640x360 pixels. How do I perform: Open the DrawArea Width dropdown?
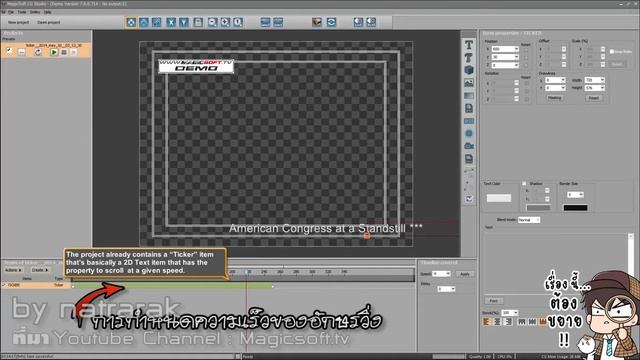[602, 80]
